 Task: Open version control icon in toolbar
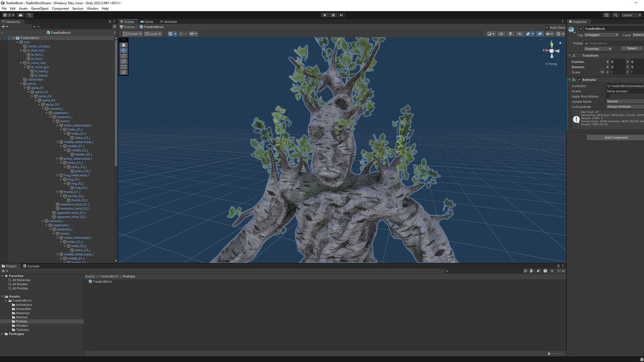coord(30,15)
